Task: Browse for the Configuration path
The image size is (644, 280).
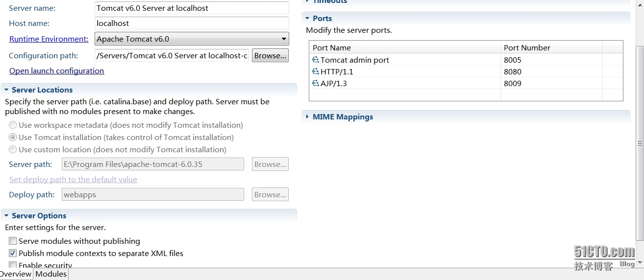Action: pyautogui.click(x=270, y=56)
